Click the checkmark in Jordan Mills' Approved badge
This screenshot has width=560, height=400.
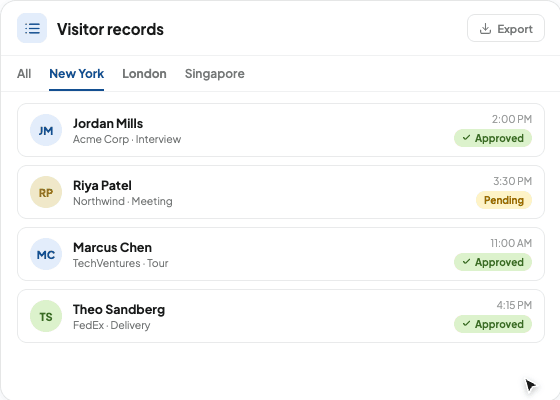click(466, 138)
